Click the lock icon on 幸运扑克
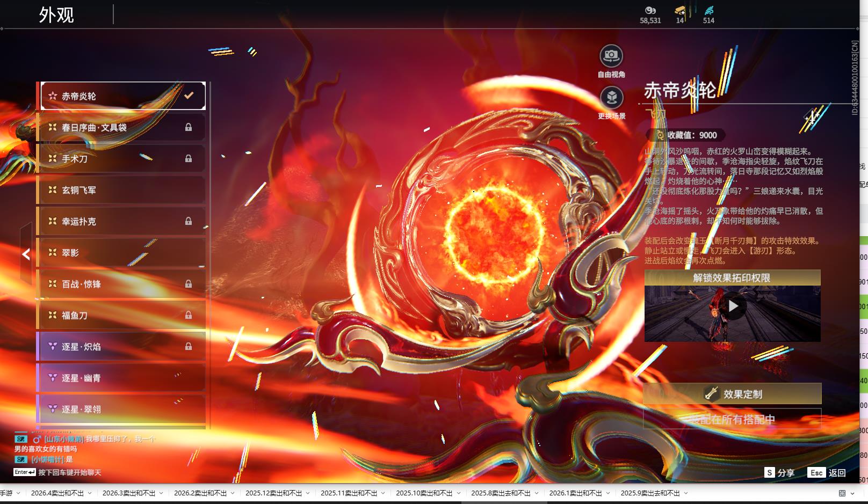868x504 pixels. [189, 221]
